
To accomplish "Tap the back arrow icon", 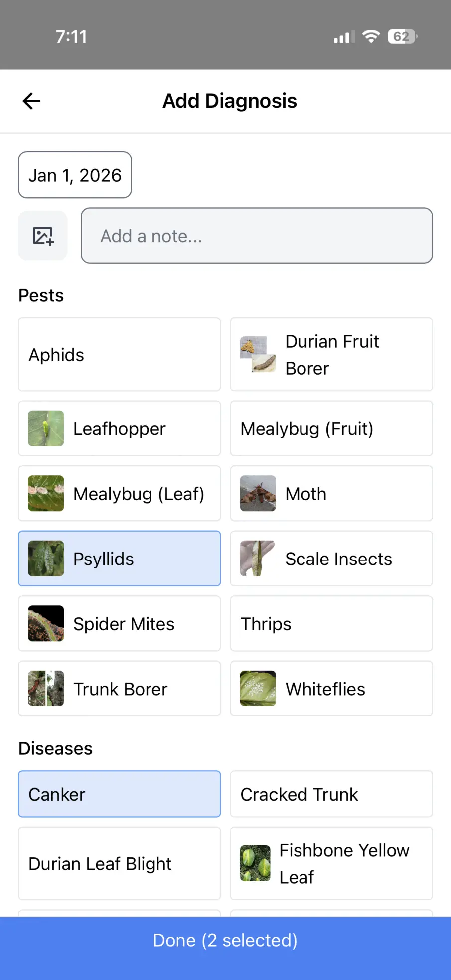I will pyautogui.click(x=31, y=101).
